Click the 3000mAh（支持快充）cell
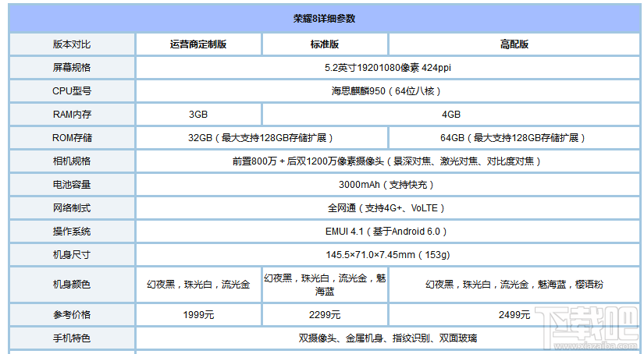Image resolution: width=644 pixels, height=354 pixels. [x=388, y=185]
